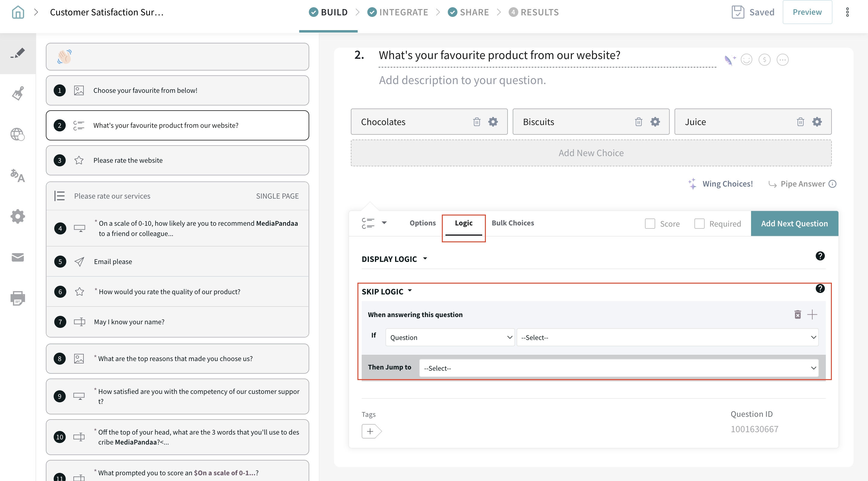Viewport: 868px width, 481px height.
Task: Switch to the Bulk Choices tab
Action: pyautogui.click(x=512, y=223)
